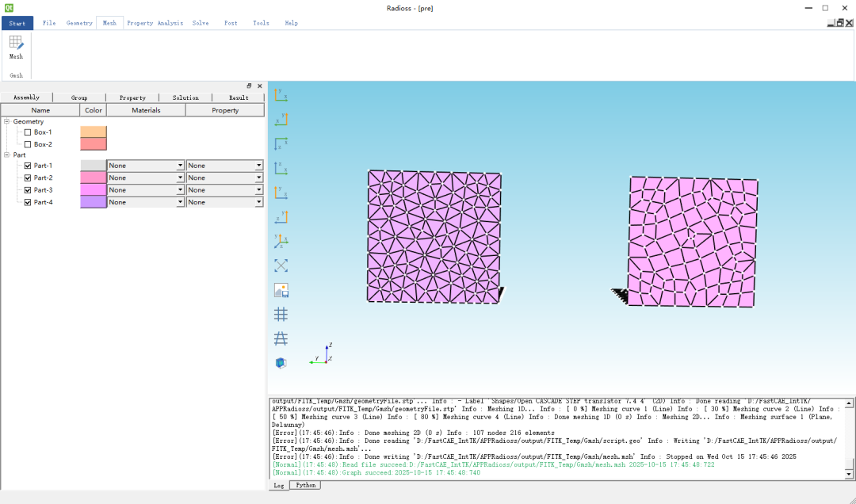Float the left panel with undock icon
Image resolution: width=856 pixels, height=504 pixels.
[249, 86]
